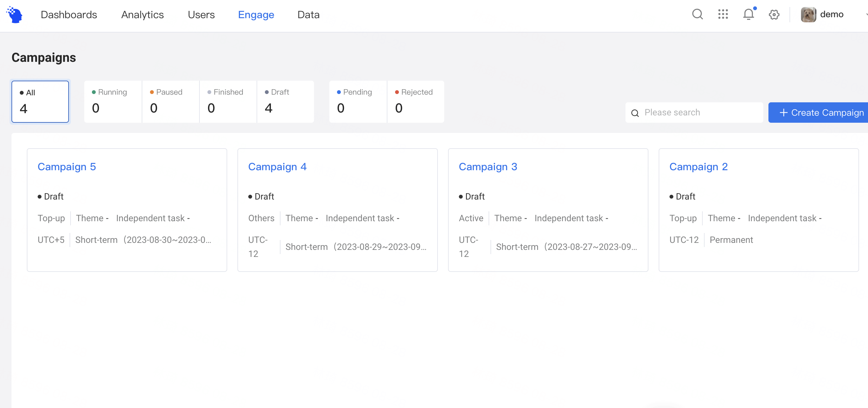Click the Draft status on Campaign 5
Image resolution: width=868 pixels, height=408 pixels.
tap(50, 197)
